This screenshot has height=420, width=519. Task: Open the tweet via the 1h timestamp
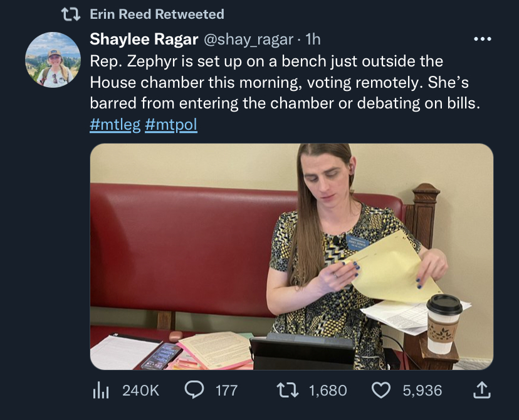[312, 39]
